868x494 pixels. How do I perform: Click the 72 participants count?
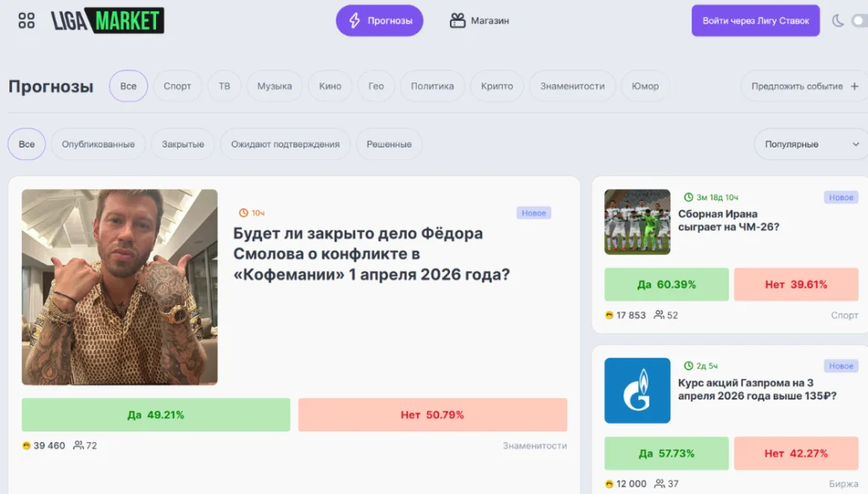click(86, 446)
